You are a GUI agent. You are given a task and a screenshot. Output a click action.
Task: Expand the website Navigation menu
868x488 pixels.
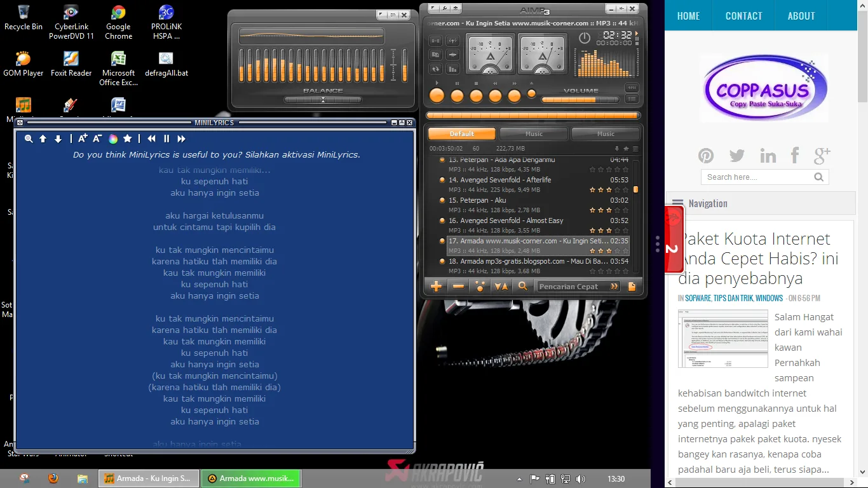[761, 203]
